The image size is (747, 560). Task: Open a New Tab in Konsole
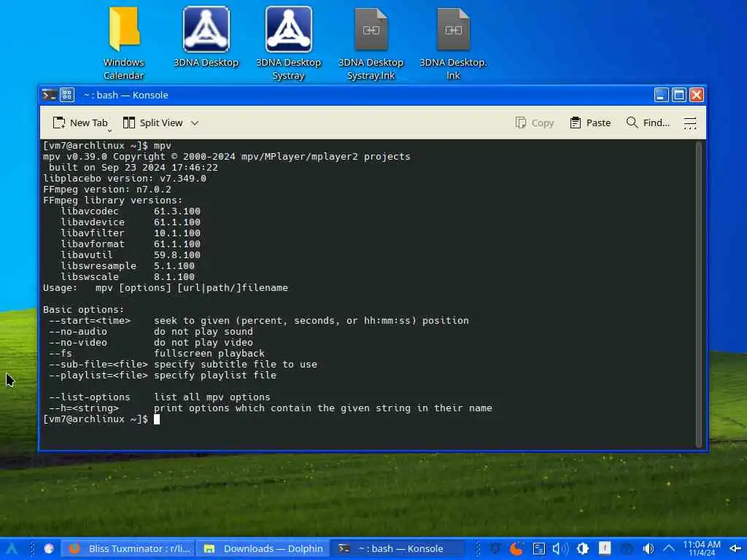(80, 122)
